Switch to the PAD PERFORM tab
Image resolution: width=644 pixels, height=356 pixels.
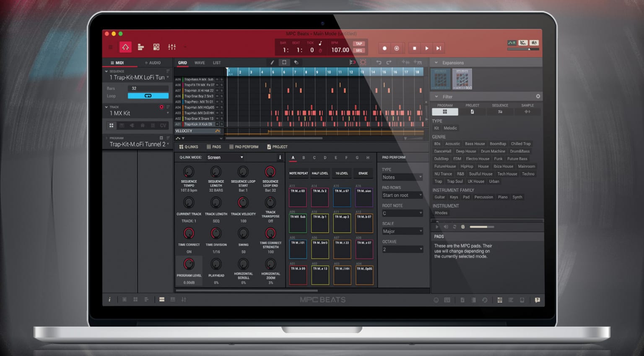[x=244, y=147]
